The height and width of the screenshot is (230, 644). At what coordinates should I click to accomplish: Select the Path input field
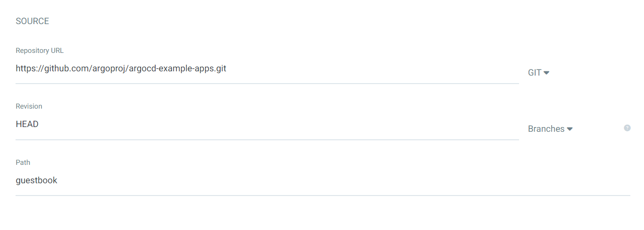point(322,180)
